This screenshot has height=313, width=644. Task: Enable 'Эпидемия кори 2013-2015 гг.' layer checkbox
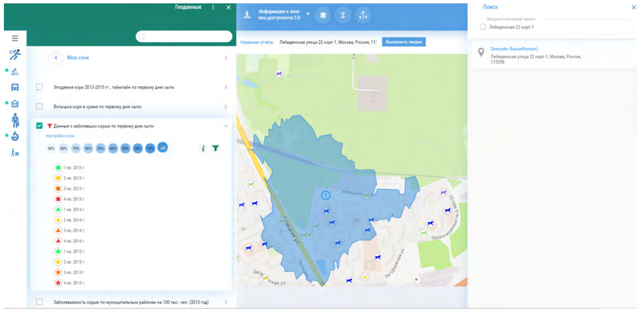click(x=39, y=87)
